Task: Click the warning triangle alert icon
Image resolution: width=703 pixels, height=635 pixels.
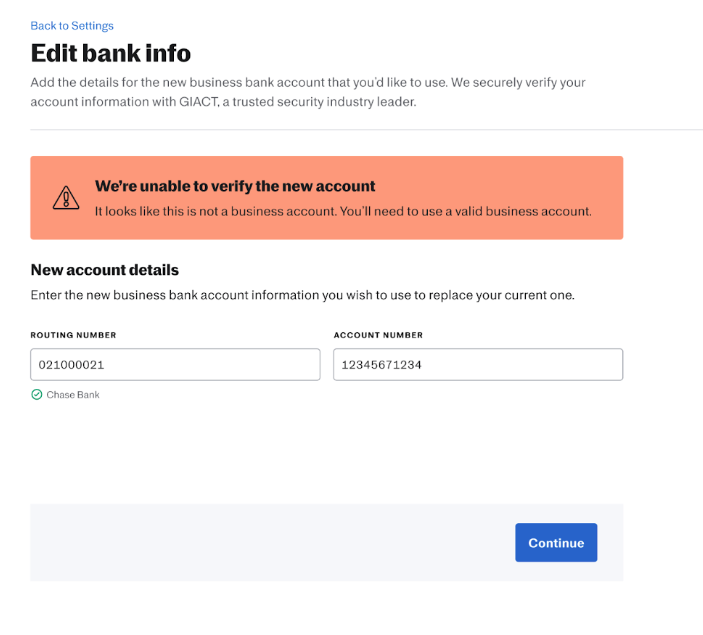Action: tap(66, 198)
